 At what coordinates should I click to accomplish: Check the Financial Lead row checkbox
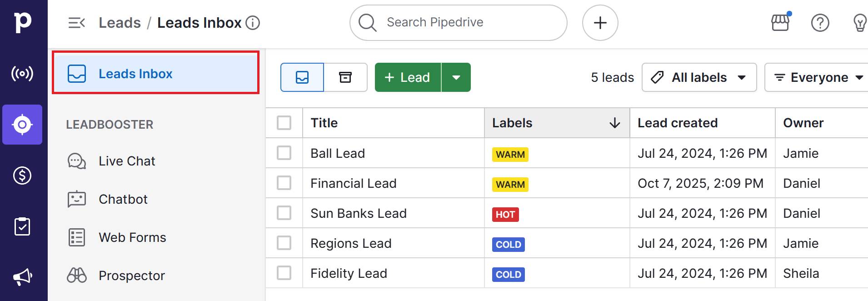(x=284, y=183)
